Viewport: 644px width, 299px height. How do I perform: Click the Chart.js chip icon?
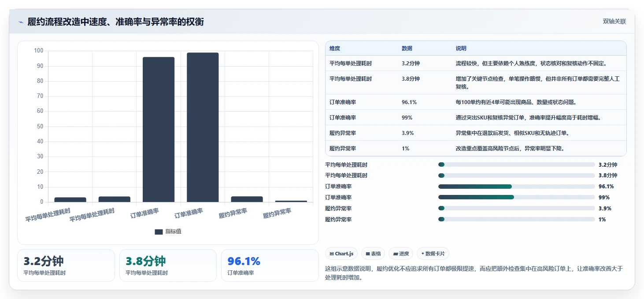click(332, 254)
